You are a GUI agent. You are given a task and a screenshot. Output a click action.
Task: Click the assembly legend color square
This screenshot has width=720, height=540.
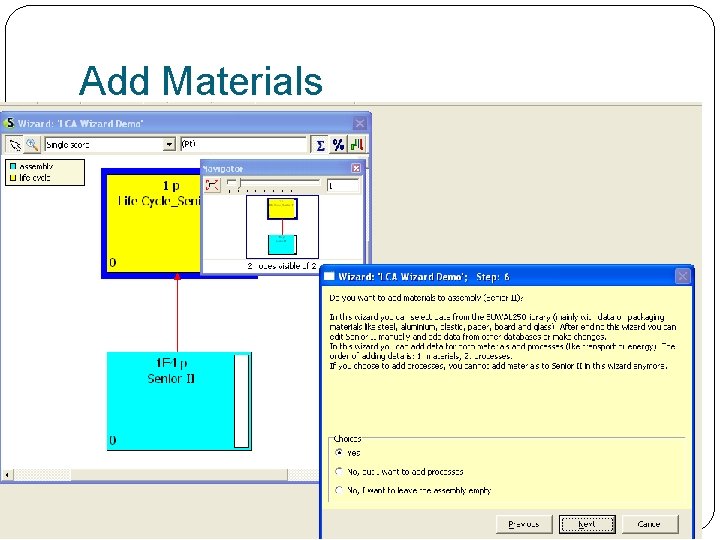tap(13, 166)
